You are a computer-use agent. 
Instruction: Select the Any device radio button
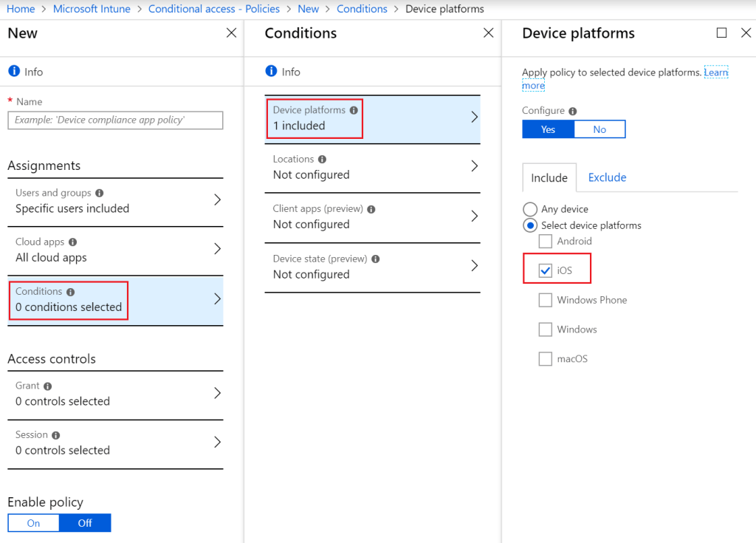(529, 209)
